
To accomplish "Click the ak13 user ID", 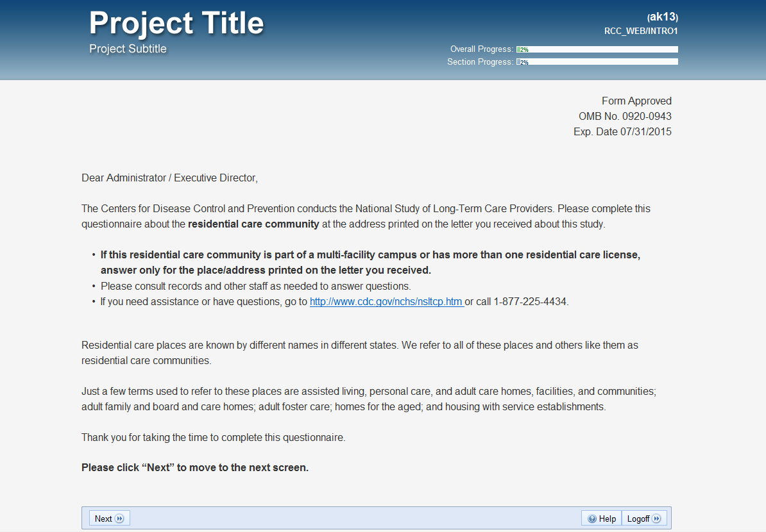I will pos(663,17).
